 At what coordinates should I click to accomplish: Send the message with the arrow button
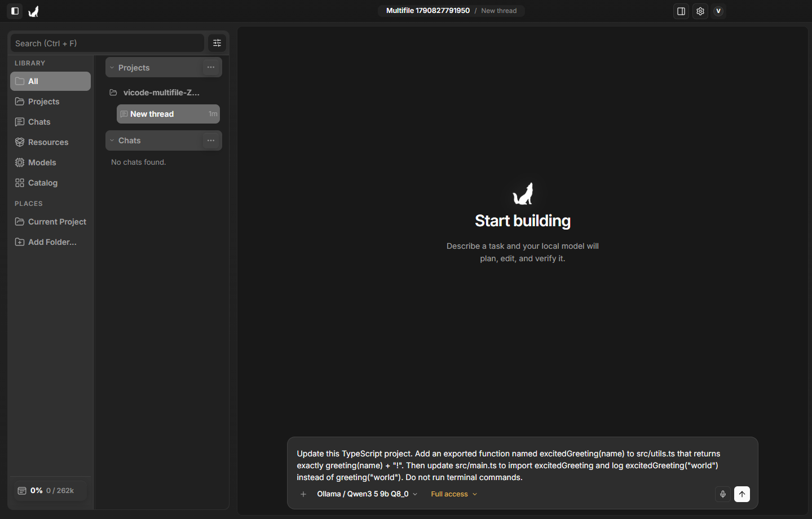tap(742, 494)
